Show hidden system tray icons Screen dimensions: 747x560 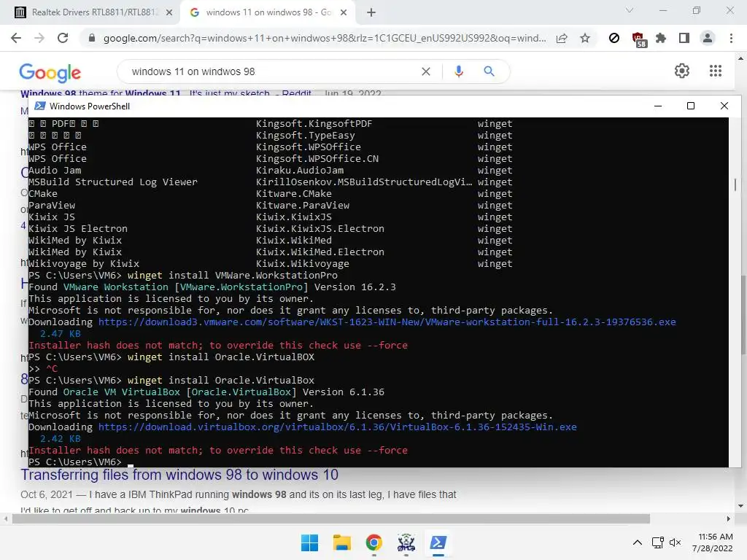[x=638, y=542]
